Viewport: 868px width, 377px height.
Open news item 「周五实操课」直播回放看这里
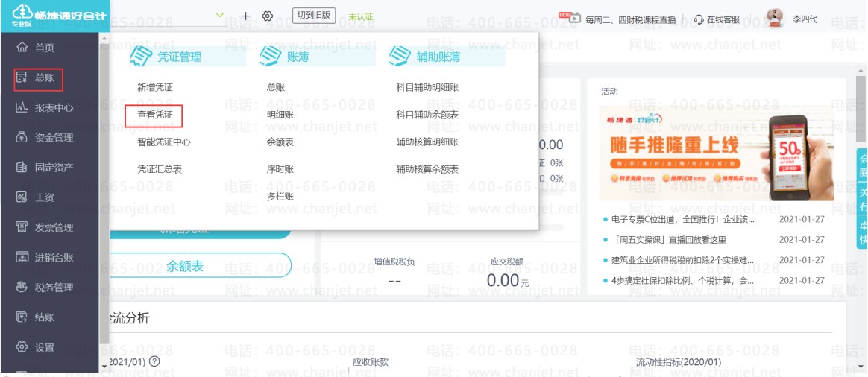click(x=669, y=240)
